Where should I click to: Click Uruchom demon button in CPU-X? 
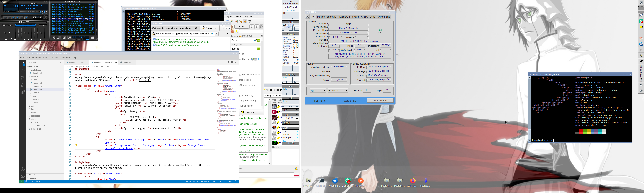tap(380, 100)
